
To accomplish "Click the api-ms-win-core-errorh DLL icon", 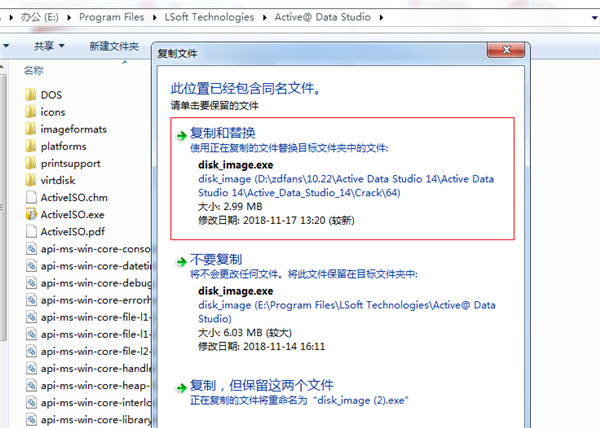I will 31,300.
